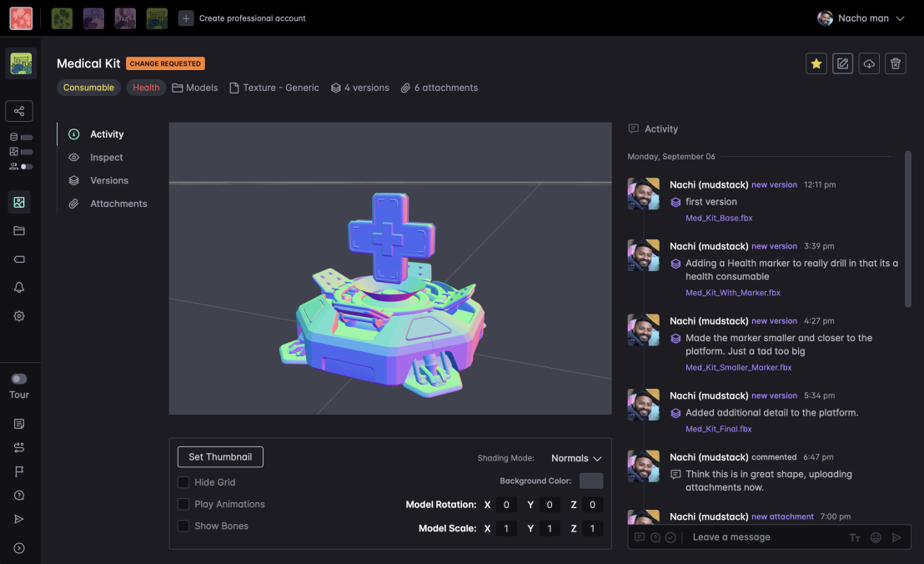Open notifications bell in sidebar
This screenshot has width=924, height=564.
[19, 288]
